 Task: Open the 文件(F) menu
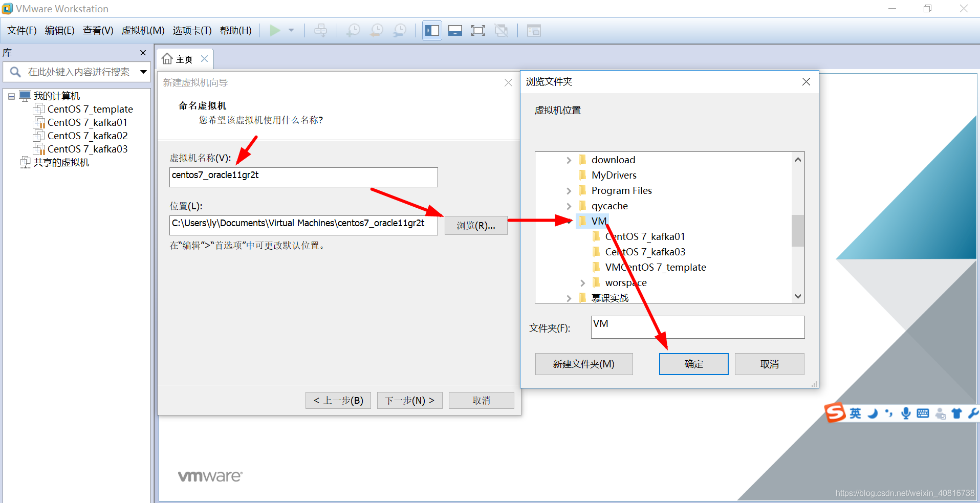point(22,31)
